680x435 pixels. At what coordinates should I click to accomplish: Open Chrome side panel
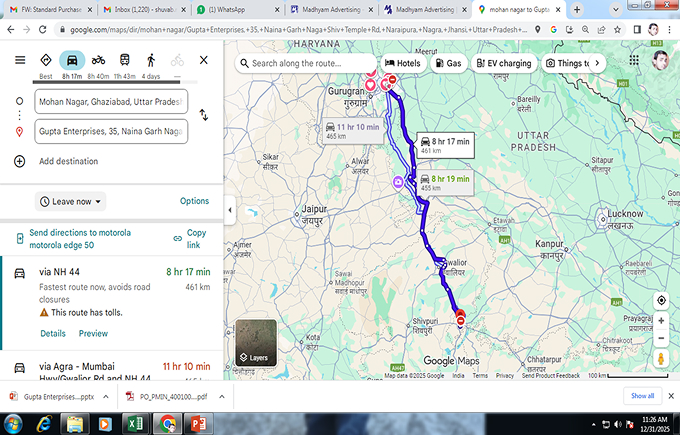coord(637,29)
